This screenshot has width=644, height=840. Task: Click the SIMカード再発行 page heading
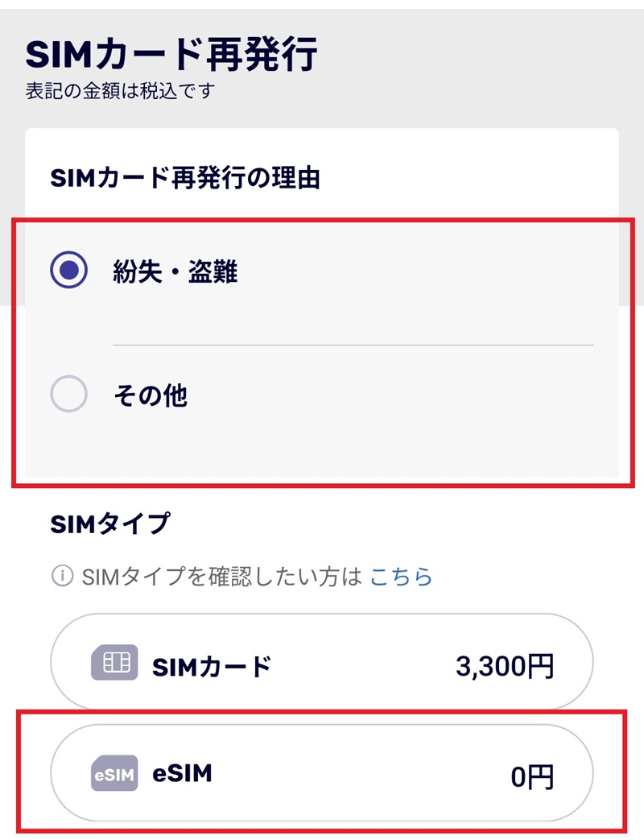point(171,54)
